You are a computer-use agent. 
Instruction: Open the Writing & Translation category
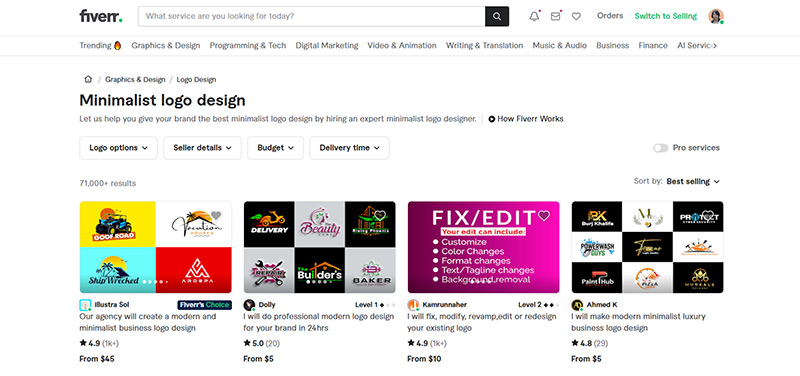485,45
